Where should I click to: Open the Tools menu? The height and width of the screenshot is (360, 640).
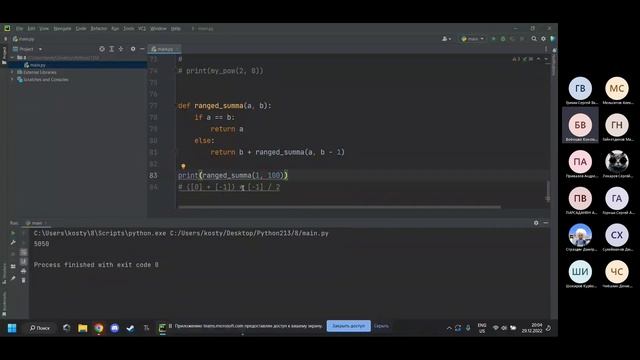pos(128,29)
